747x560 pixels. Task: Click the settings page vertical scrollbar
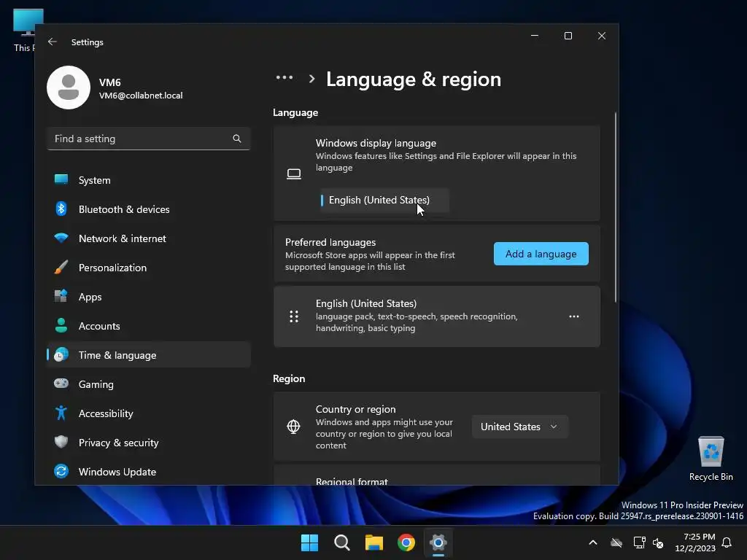point(616,207)
